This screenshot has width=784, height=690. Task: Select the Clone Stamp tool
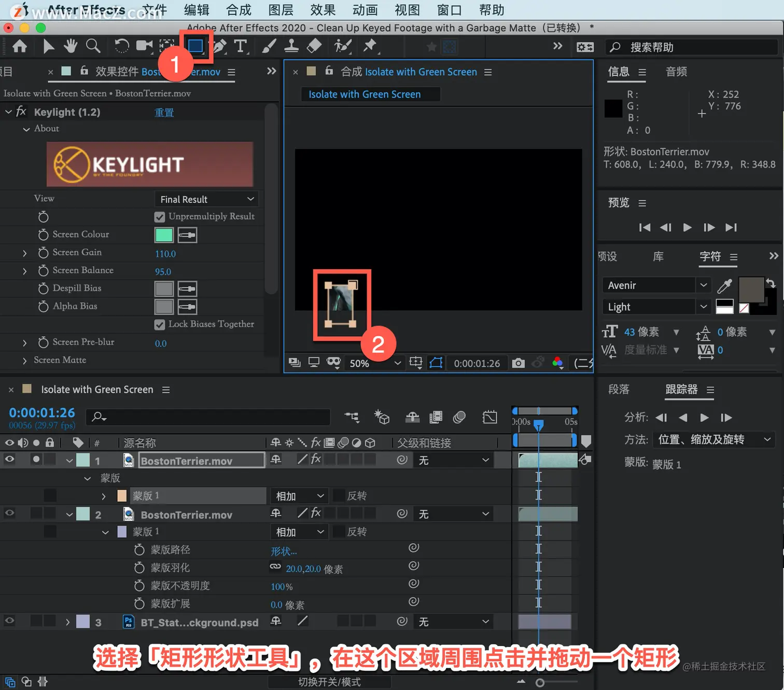pos(291,47)
